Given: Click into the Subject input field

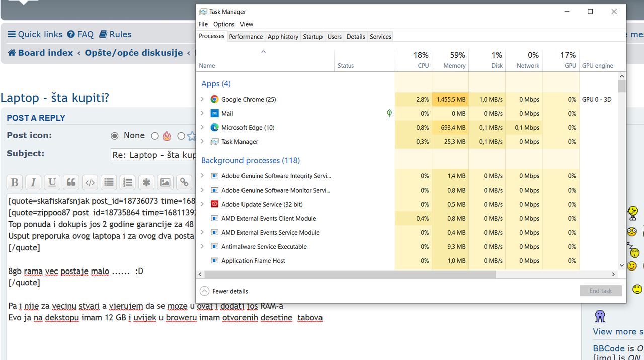Looking at the screenshot, I should tap(153, 155).
